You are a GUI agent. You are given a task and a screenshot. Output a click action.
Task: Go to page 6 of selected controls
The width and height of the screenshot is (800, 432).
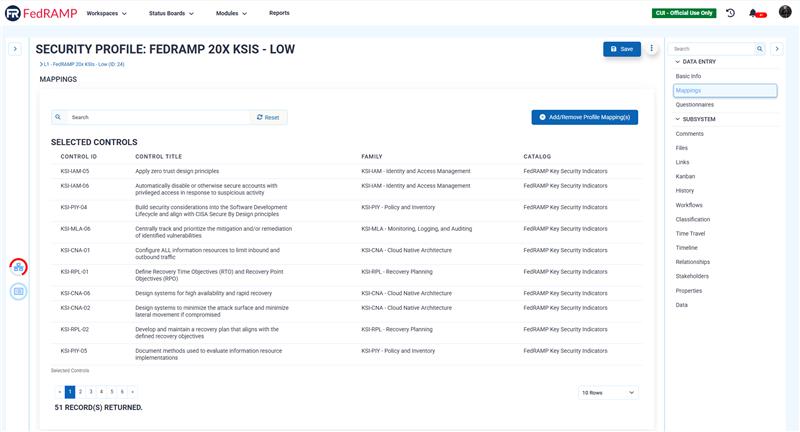coord(122,392)
